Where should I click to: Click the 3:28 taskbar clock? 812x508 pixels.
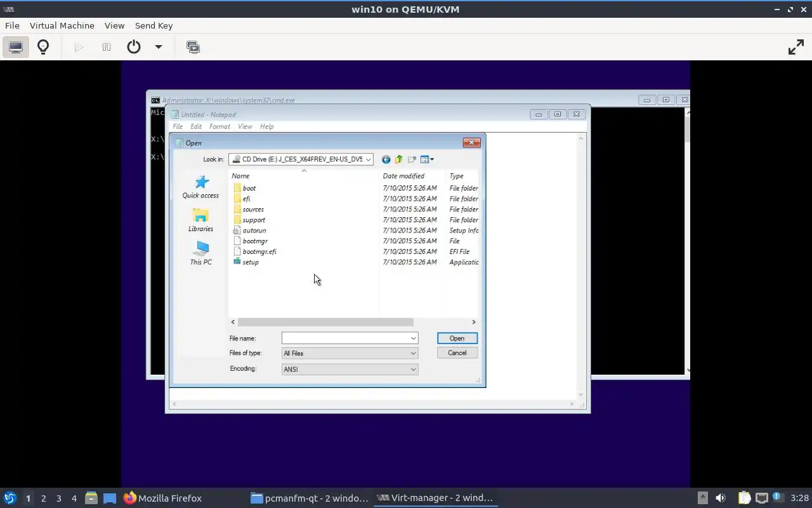799,498
